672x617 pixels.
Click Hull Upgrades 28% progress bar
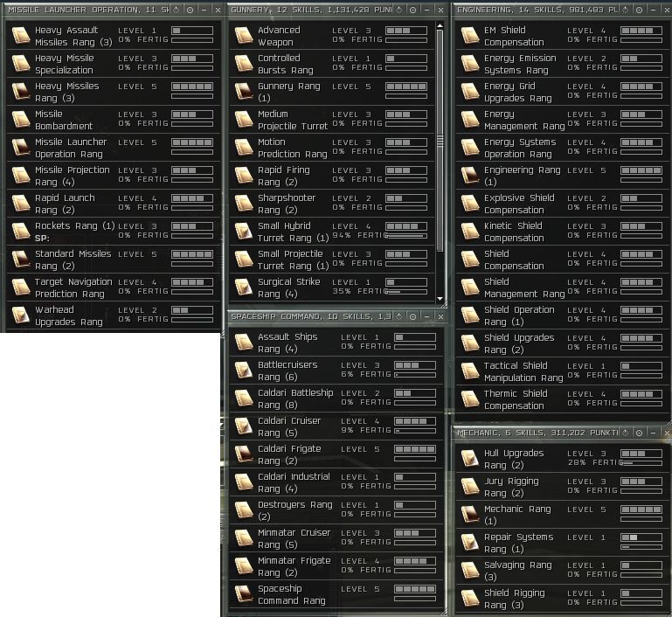point(641,463)
